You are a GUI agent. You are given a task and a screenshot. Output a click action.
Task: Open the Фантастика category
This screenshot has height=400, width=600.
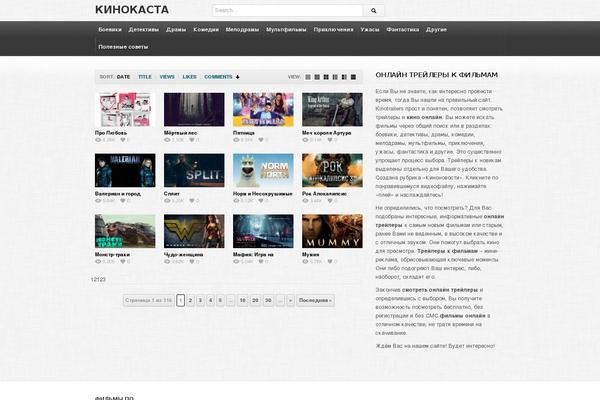pos(403,29)
